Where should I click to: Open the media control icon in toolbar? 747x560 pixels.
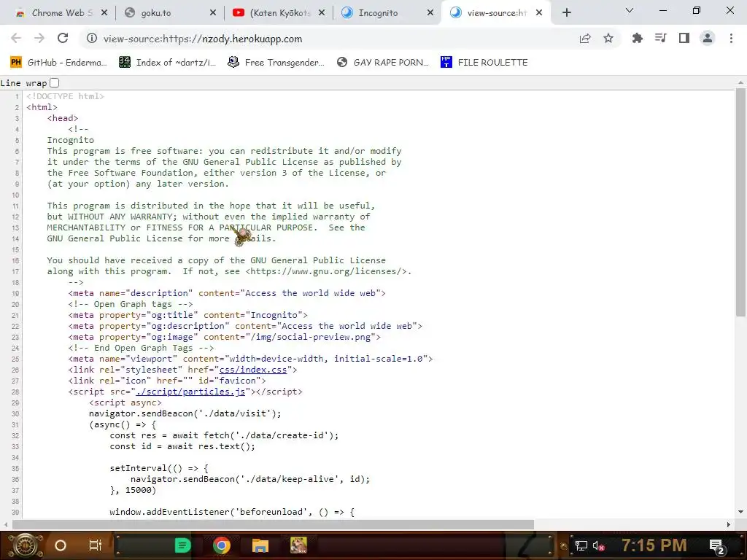pos(660,38)
